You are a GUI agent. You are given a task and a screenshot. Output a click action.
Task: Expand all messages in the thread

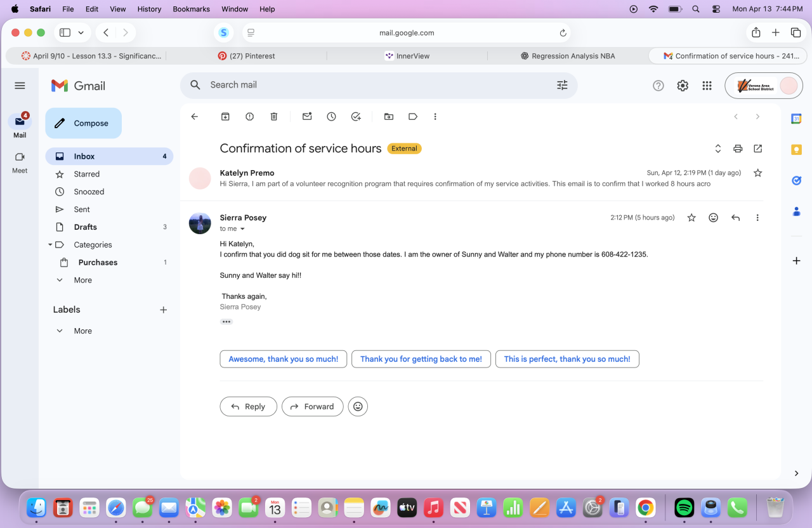718,148
